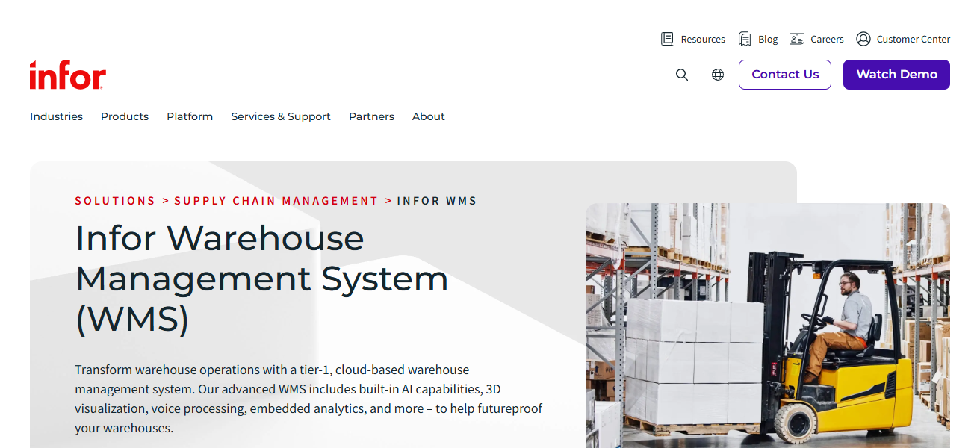Open the Services & Support menu
This screenshot has width=980, height=448.
pyautogui.click(x=281, y=116)
